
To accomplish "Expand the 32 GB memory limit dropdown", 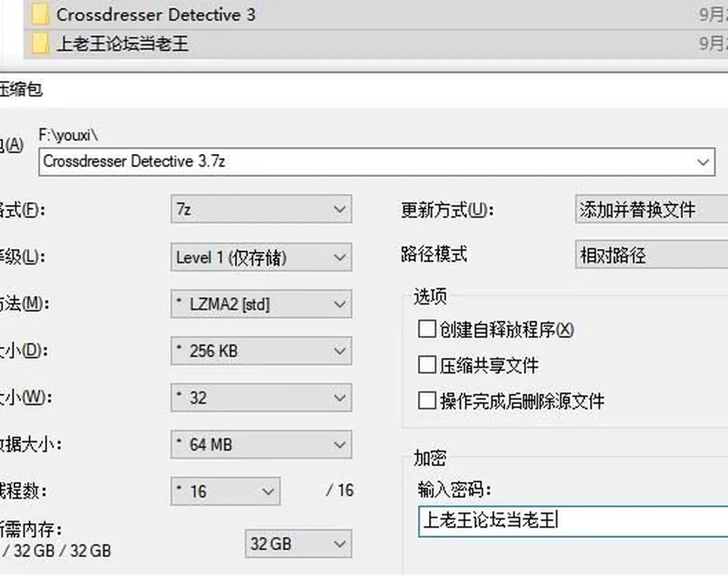I will 298,543.
